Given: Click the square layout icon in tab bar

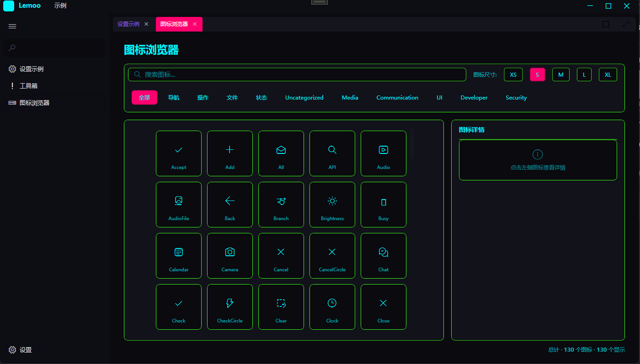Looking at the screenshot, I should pos(606,24).
